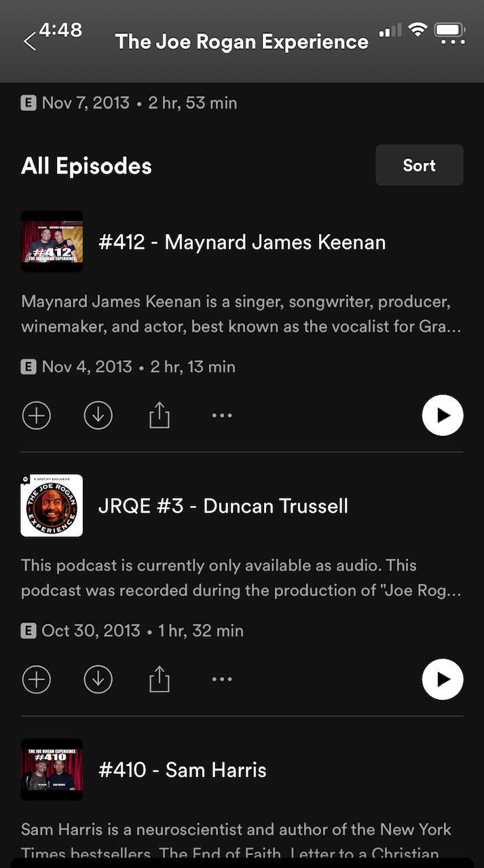Open episode title JRQE #3 - Duncan Trussell
Viewport: 484px width, 868px height.
click(x=223, y=506)
